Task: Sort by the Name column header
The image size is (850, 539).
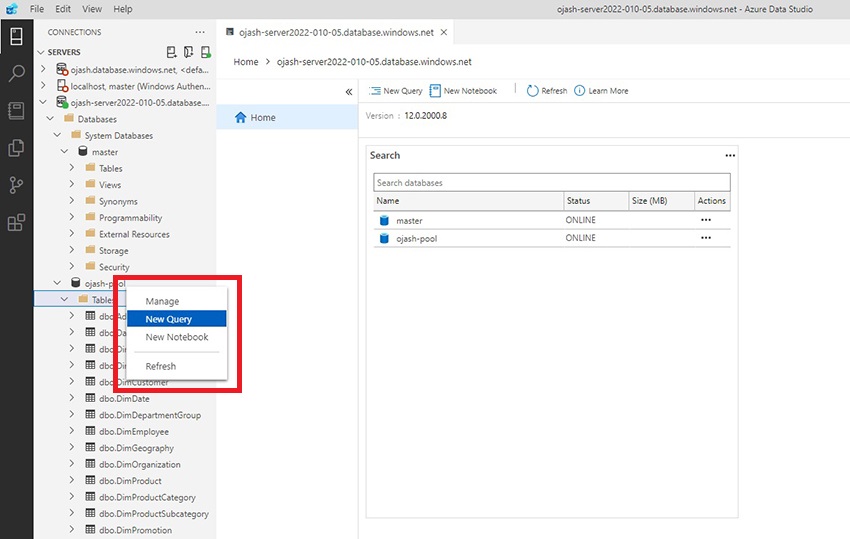Action: click(469, 201)
